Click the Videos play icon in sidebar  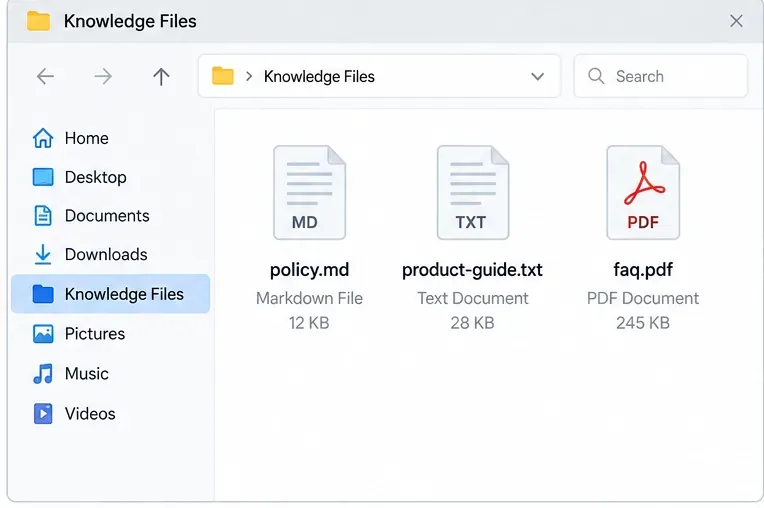(43, 414)
